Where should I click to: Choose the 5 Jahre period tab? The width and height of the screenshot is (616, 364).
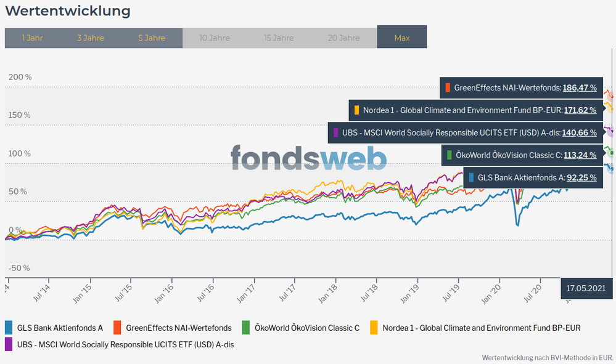click(152, 38)
